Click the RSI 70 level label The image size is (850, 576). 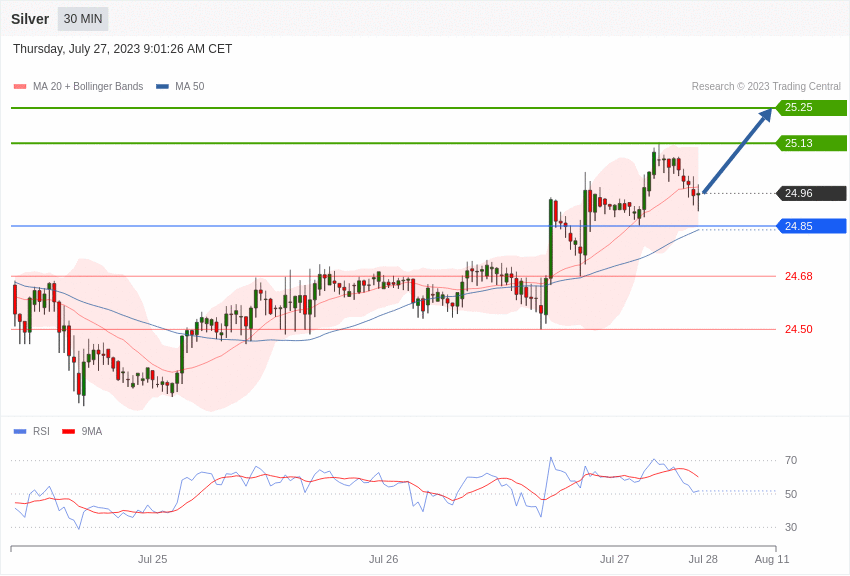pos(791,461)
